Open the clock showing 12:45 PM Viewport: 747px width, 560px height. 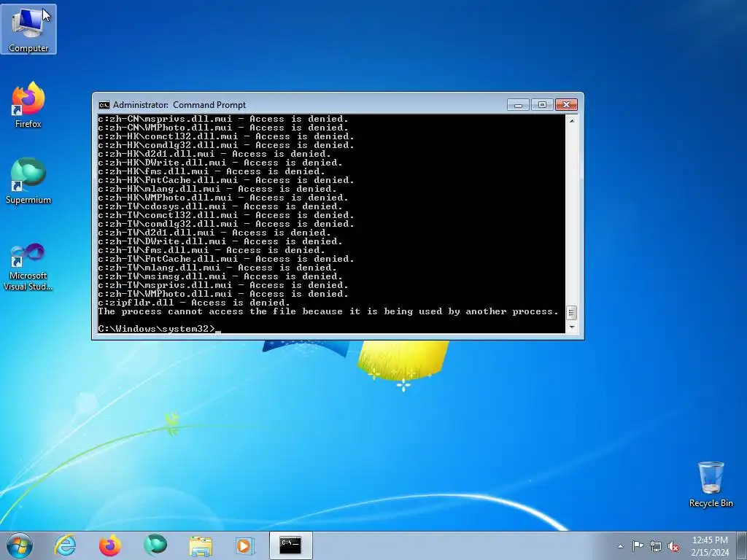[710, 545]
